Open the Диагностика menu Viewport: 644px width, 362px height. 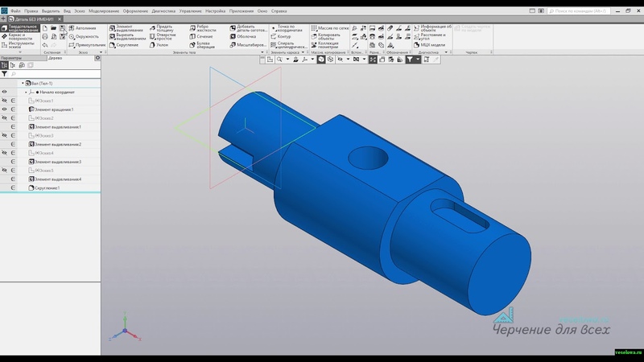coord(163,11)
